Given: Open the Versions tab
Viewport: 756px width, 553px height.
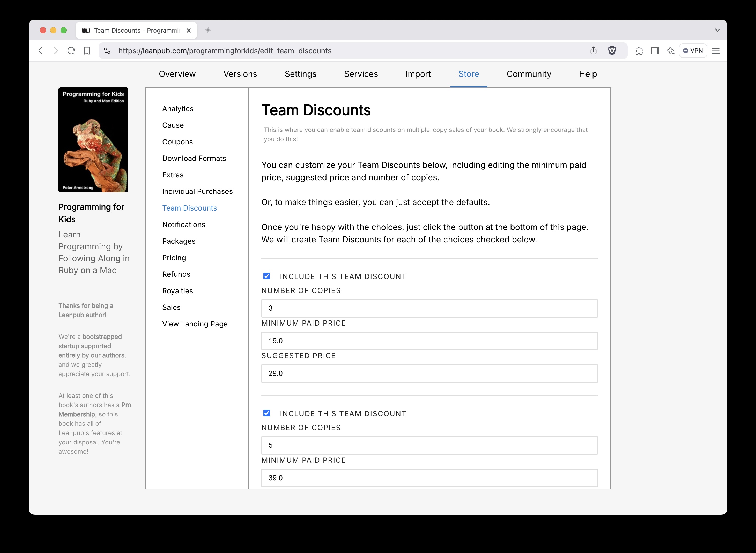Looking at the screenshot, I should point(240,74).
